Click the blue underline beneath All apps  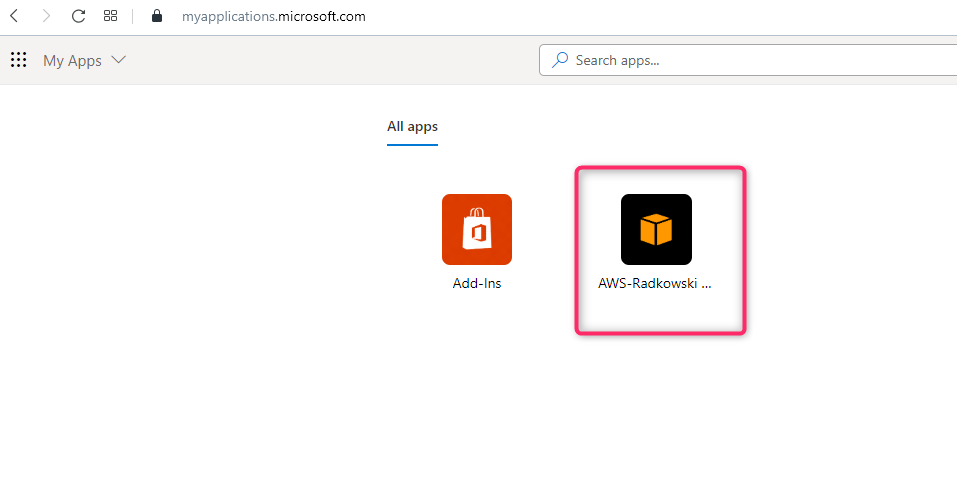[412, 145]
